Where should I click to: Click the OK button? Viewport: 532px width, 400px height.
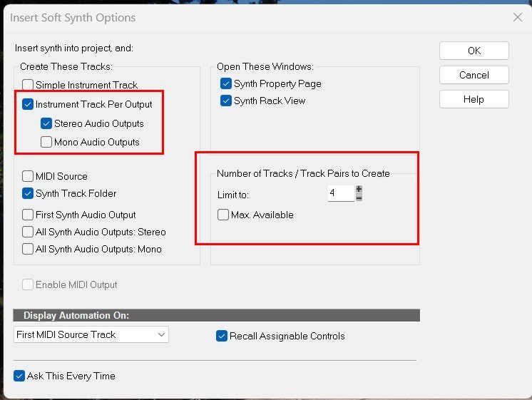click(x=474, y=51)
